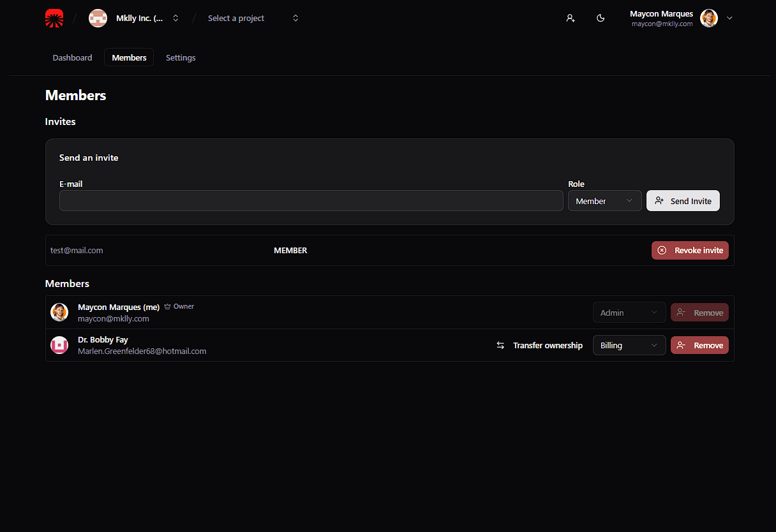
Task: Open the Select a project dropdown
Action: pyautogui.click(x=253, y=18)
